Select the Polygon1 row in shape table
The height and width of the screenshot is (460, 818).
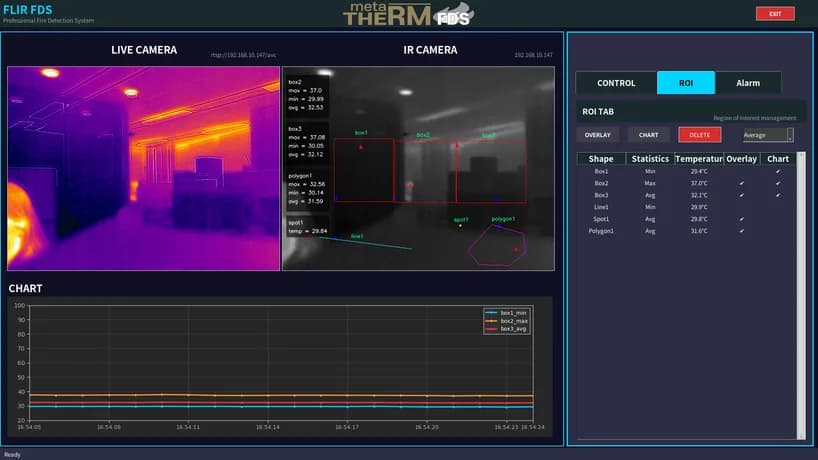click(x=687, y=231)
